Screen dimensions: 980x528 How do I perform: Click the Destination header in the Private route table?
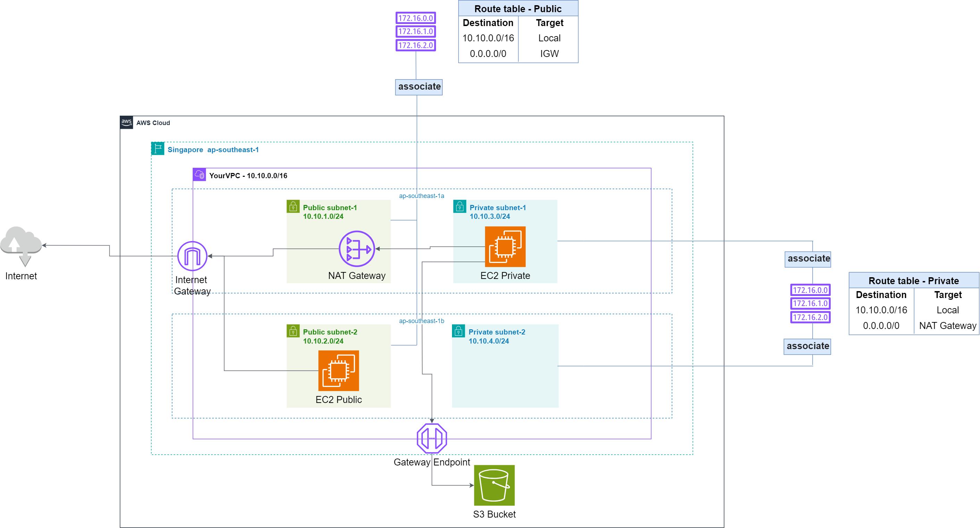[881, 295]
